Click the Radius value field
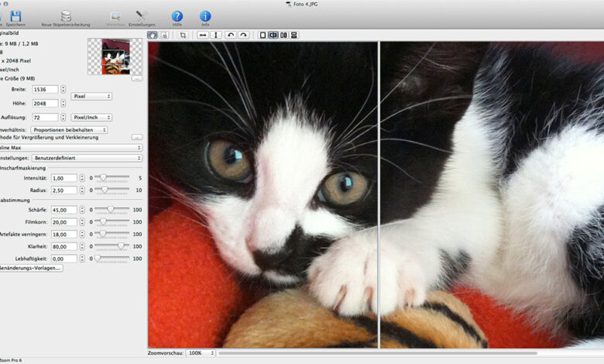Viewport: 604px width, 364px height. (x=64, y=191)
